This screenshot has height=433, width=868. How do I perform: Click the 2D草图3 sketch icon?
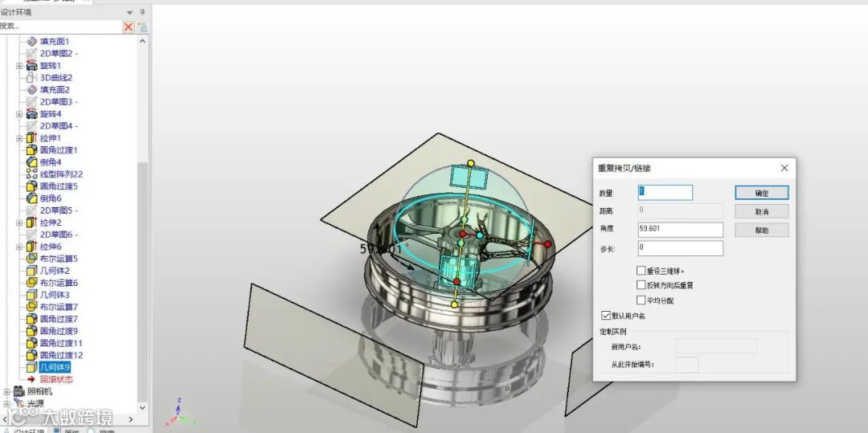click(31, 102)
